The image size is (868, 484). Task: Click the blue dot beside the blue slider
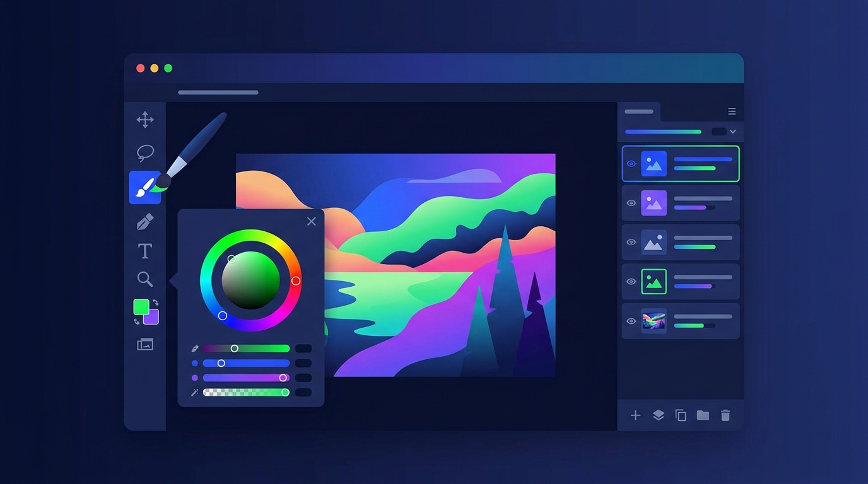tap(195, 363)
